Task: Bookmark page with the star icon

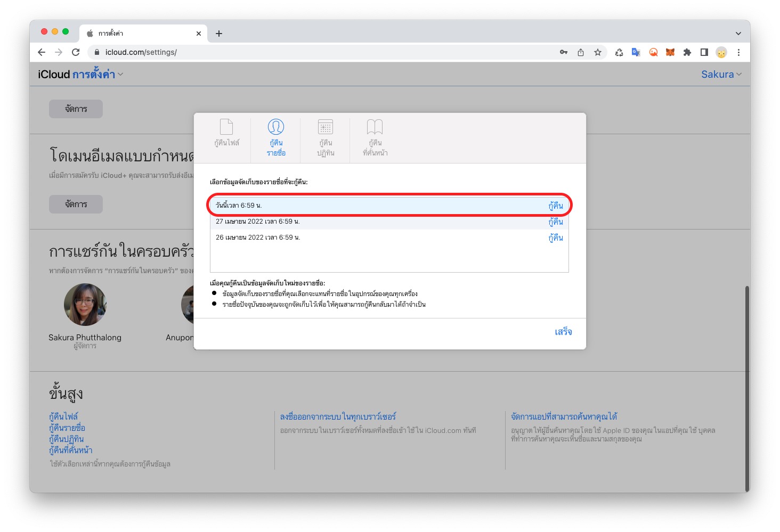Action: [598, 52]
